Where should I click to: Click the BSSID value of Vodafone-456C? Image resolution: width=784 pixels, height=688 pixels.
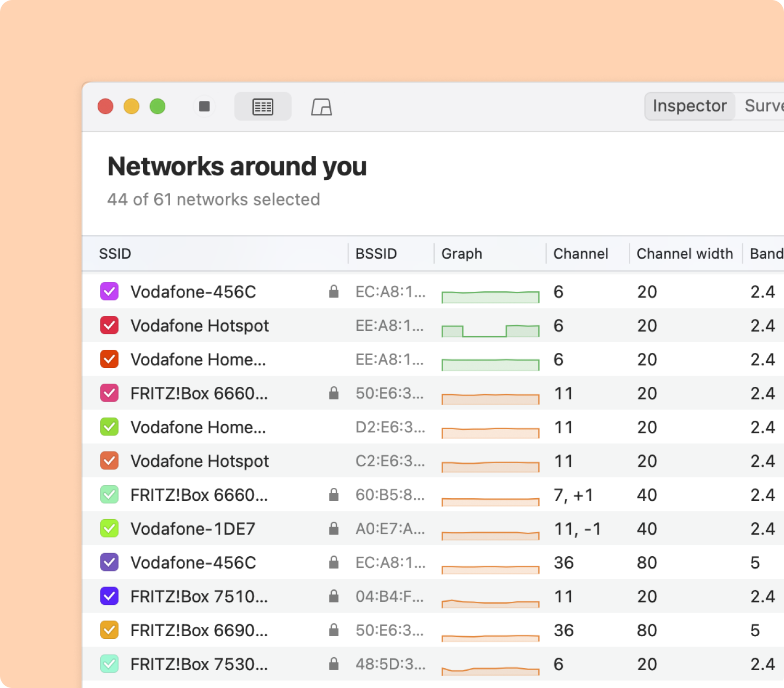tap(390, 291)
